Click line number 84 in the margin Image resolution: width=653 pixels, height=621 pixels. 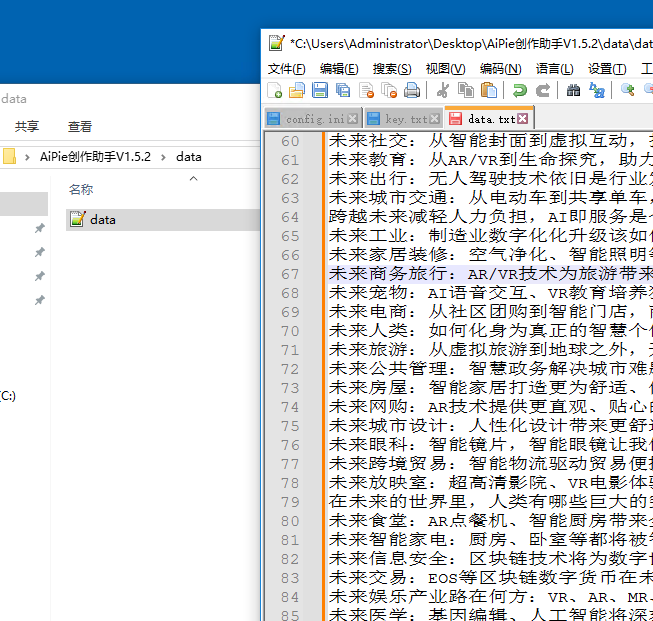[x=290, y=597]
